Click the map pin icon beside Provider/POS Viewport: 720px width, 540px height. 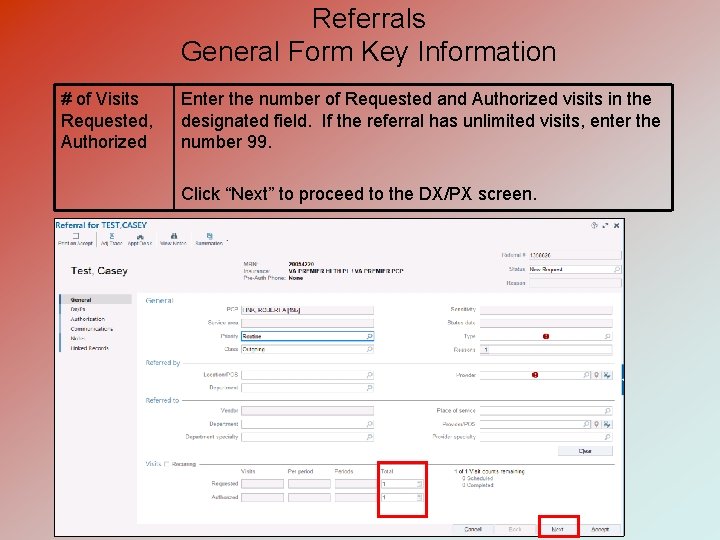pyautogui.click(x=596, y=424)
